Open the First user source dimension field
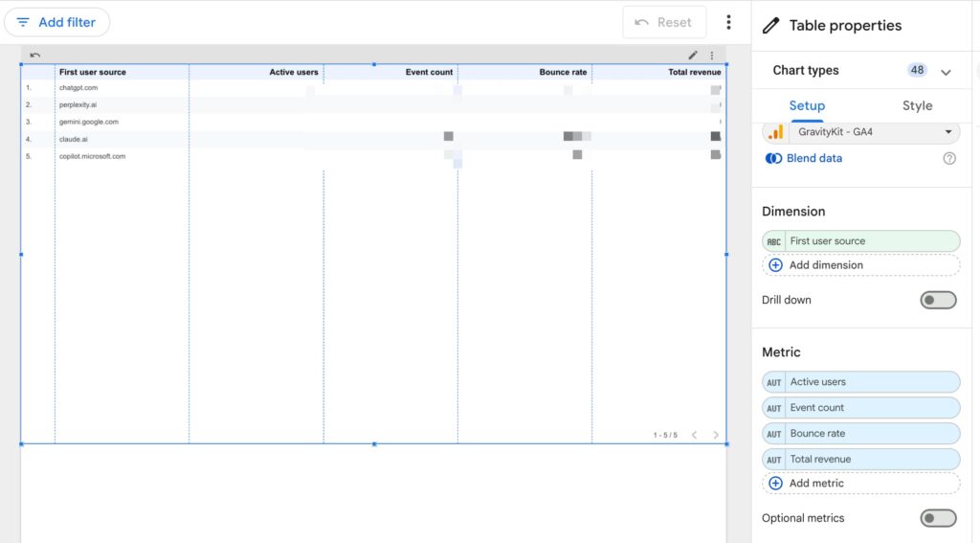The height and width of the screenshot is (543, 980). point(861,241)
